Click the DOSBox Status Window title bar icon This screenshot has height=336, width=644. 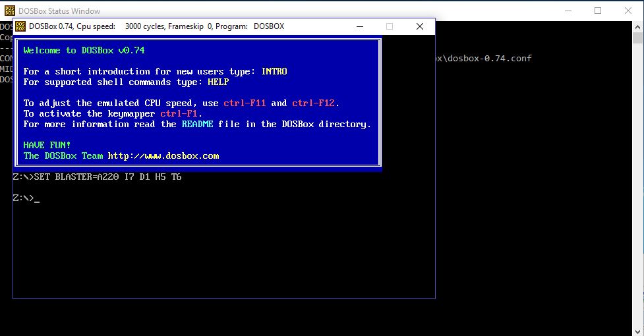point(8,11)
